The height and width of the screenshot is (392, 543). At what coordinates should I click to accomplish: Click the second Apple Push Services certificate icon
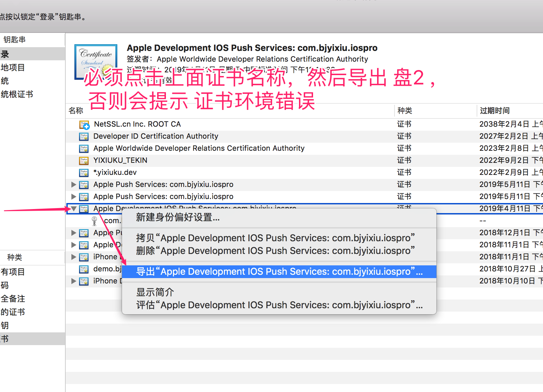point(84,197)
